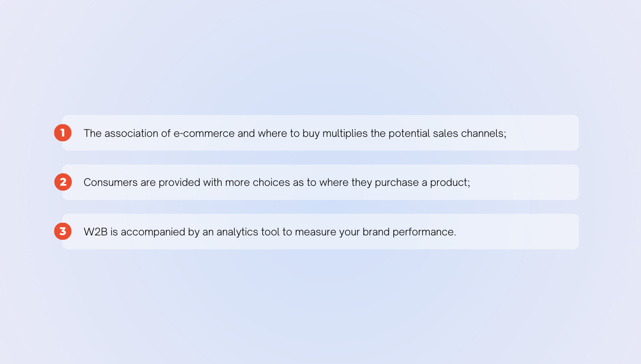The image size is (641, 364).
Task: Click the word "association" in first item
Action: [131, 133]
